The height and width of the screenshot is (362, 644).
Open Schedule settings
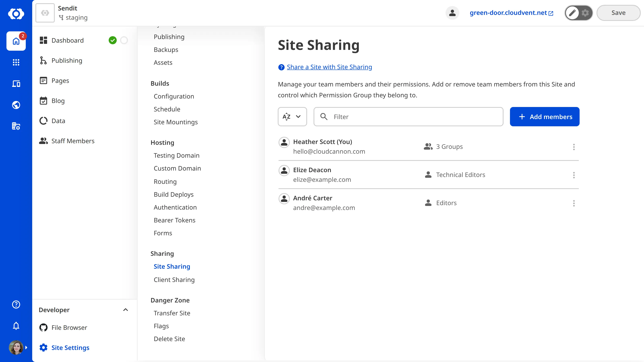coord(167,109)
